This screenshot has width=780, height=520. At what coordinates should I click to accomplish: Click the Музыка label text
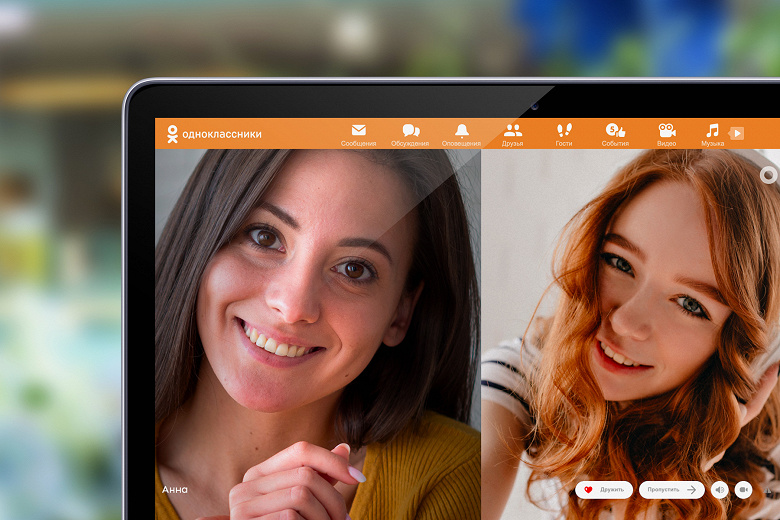pyautogui.click(x=712, y=143)
